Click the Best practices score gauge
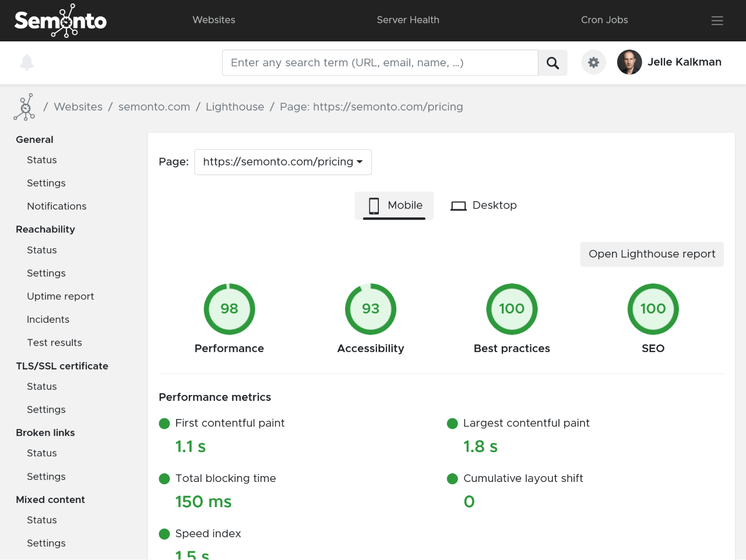Image resolution: width=746 pixels, height=560 pixels. (x=512, y=309)
